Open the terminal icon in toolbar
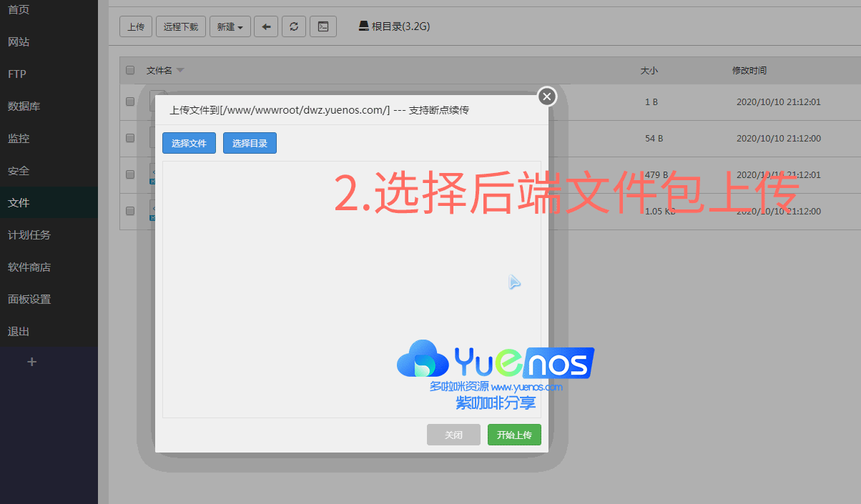The width and height of the screenshot is (861, 504). [x=323, y=26]
